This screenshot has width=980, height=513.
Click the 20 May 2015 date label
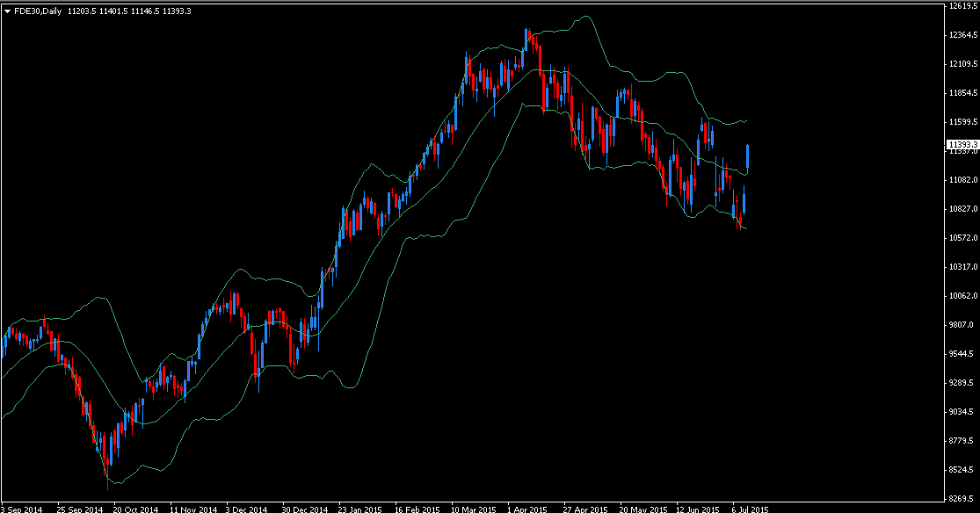tap(642, 509)
